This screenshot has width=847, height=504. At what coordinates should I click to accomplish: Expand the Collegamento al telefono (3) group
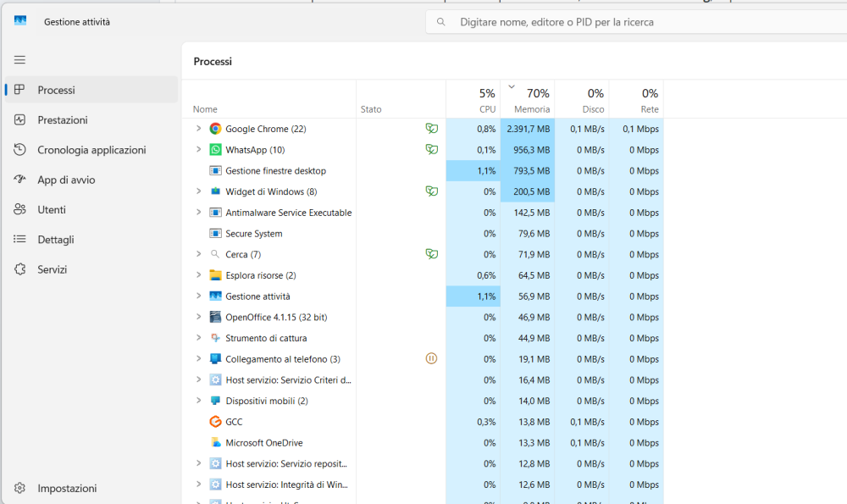[x=198, y=358]
